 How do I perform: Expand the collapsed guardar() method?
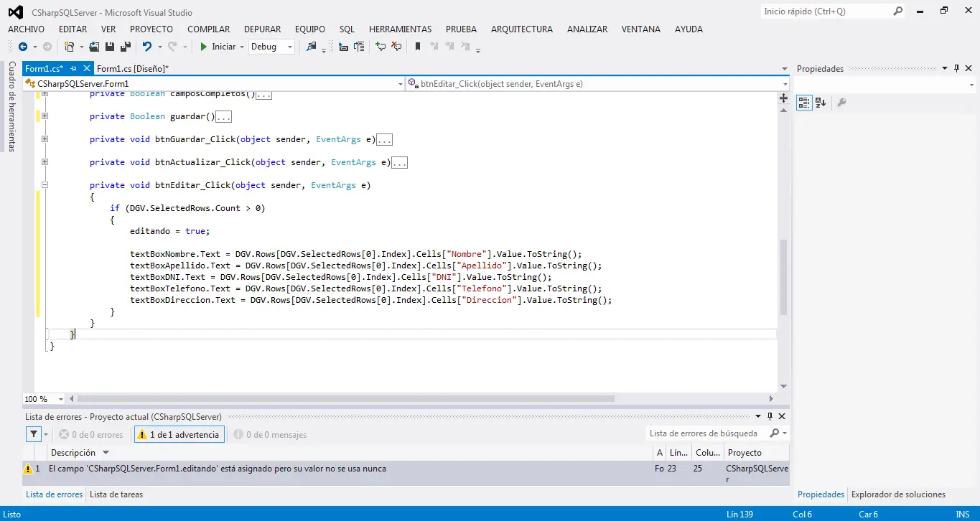point(45,116)
